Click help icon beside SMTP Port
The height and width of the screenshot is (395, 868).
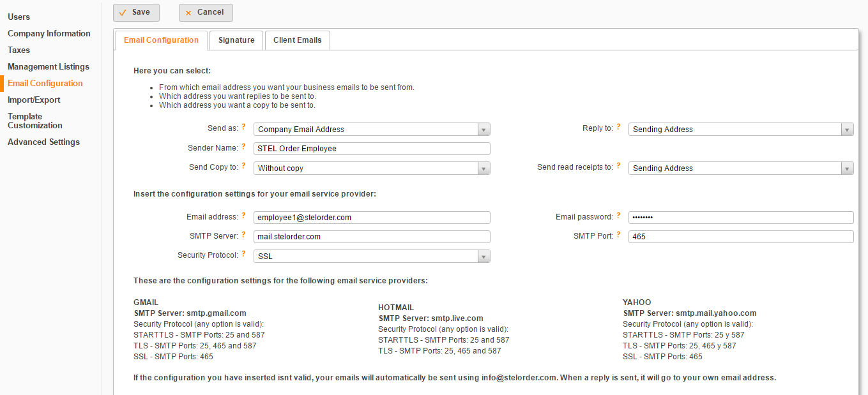(618, 235)
